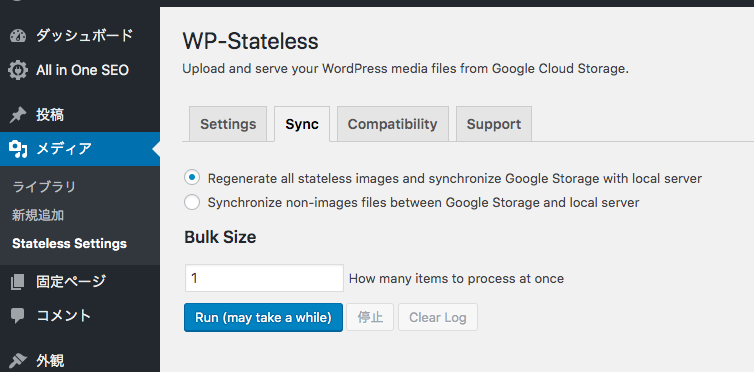Open the 新規追加 submenu link

pyautogui.click(x=38, y=215)
